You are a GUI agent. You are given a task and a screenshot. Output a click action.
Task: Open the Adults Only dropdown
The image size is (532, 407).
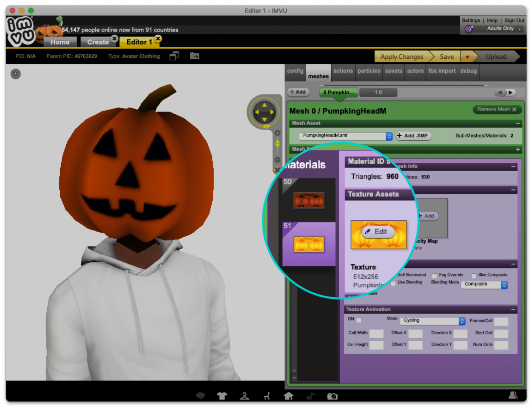(504, 29)
